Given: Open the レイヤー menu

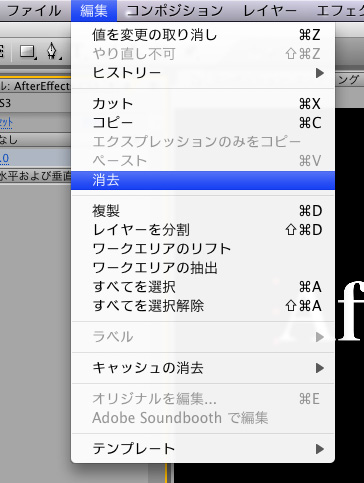Looking at the screenshot, I should pos(270,11).
